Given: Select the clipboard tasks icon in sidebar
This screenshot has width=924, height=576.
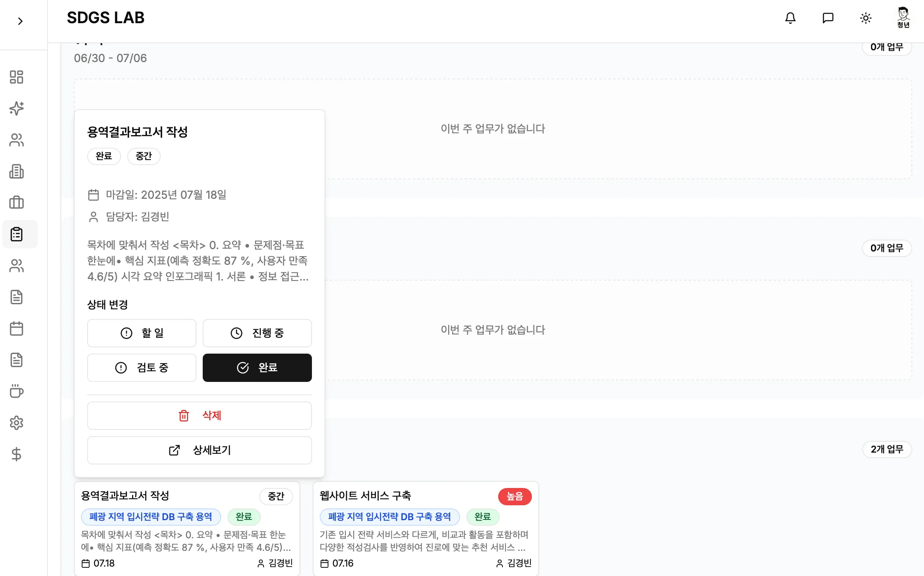Looking at the screenshot, I should click(x=16, y=234).
